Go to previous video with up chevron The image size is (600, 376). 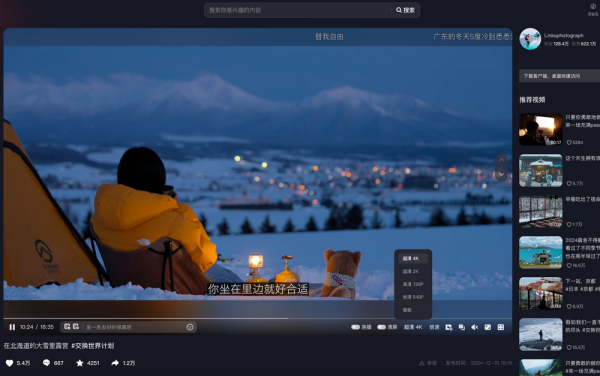(501, 160)
